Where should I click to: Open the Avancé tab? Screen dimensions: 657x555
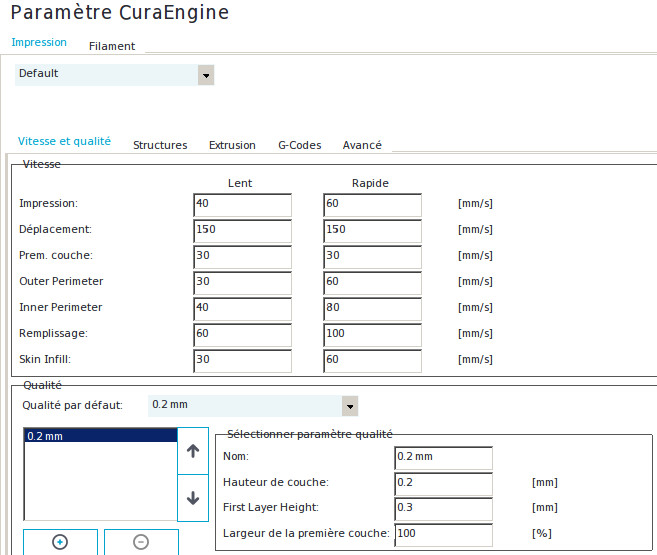[362, 145]
